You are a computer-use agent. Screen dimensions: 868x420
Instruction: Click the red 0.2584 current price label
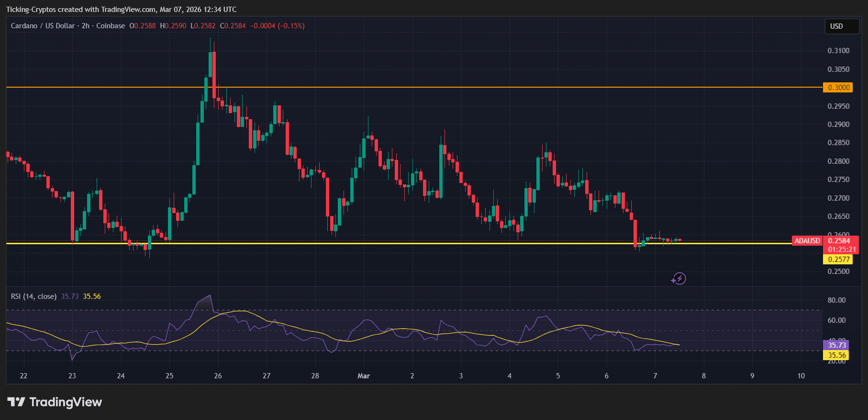coord(839,241)
